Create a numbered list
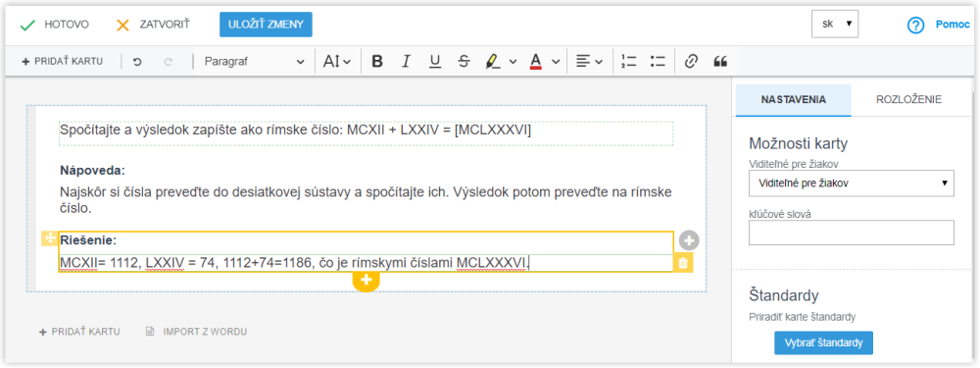Image resolution: width=980 pixels, height=368 pixels. pyautogui.click(x=629, y=61)
